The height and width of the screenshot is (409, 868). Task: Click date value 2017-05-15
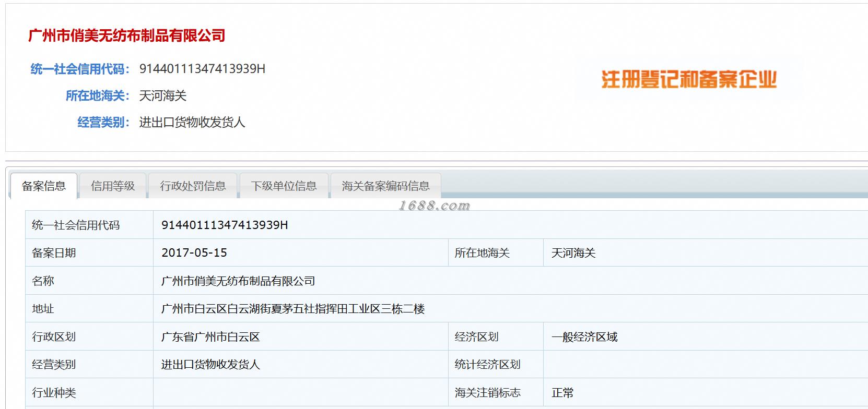tap(194, 253)
